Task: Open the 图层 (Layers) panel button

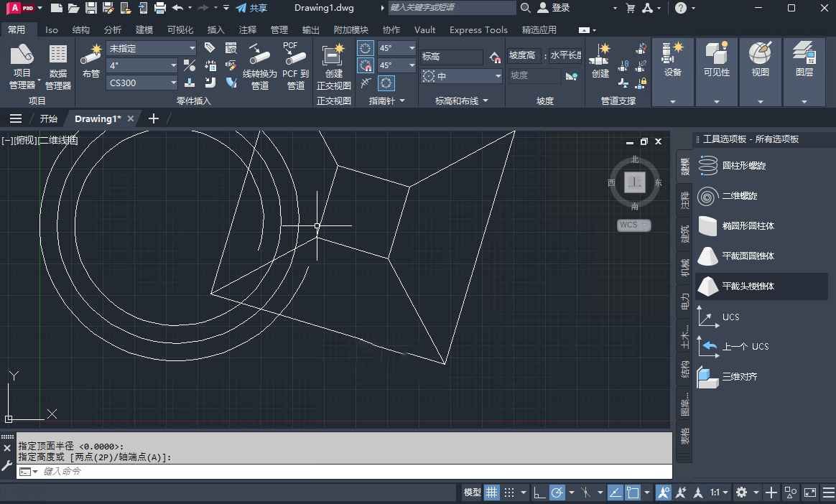Action: tap(804, 71)
